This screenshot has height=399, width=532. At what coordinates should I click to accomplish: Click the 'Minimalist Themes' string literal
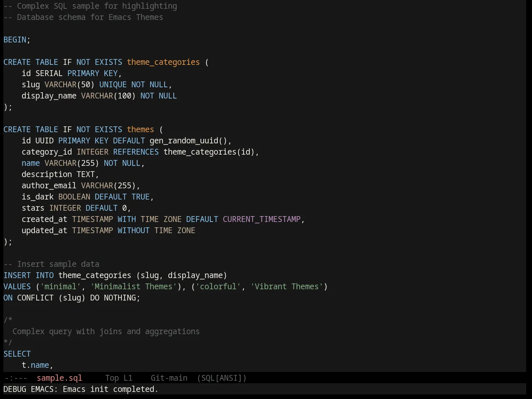(133, 286)
